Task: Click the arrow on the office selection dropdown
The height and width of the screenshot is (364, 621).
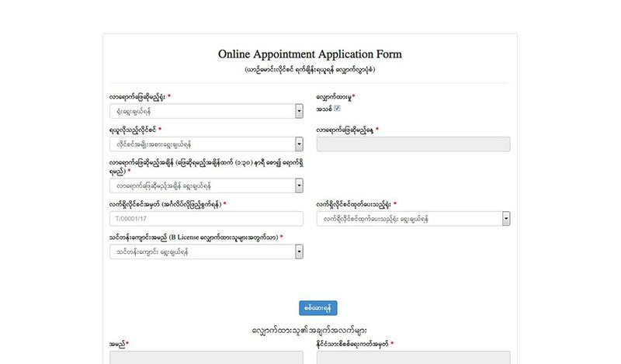Action: [x=299, y=112]
